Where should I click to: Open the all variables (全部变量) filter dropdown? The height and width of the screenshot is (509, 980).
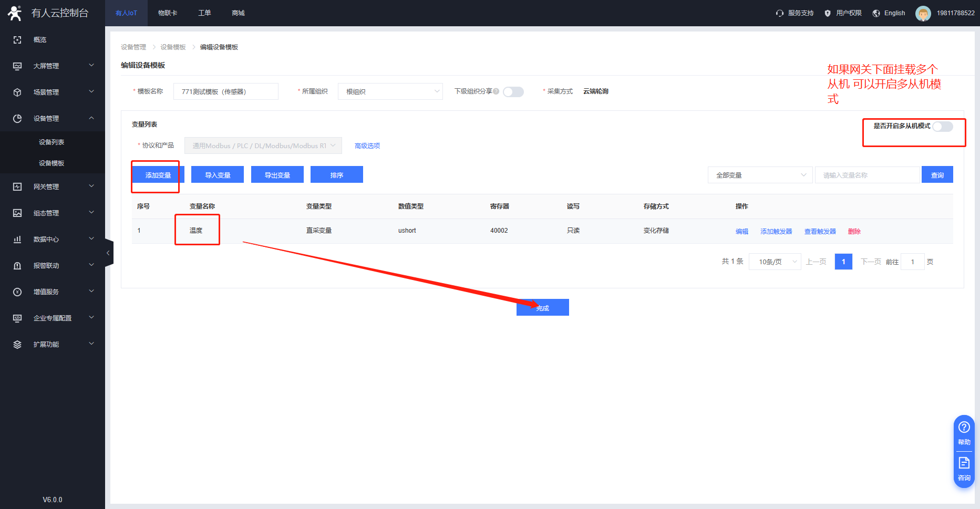[x=760, y=175]
